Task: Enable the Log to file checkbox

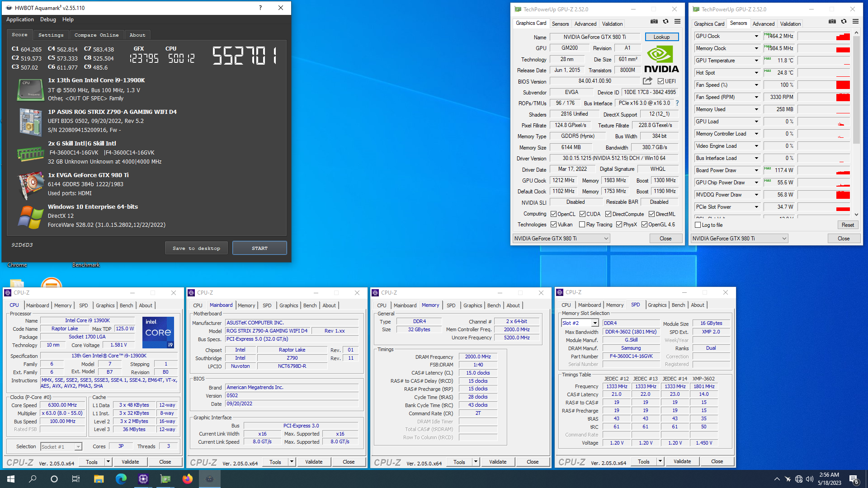Action: coord(698,225)
